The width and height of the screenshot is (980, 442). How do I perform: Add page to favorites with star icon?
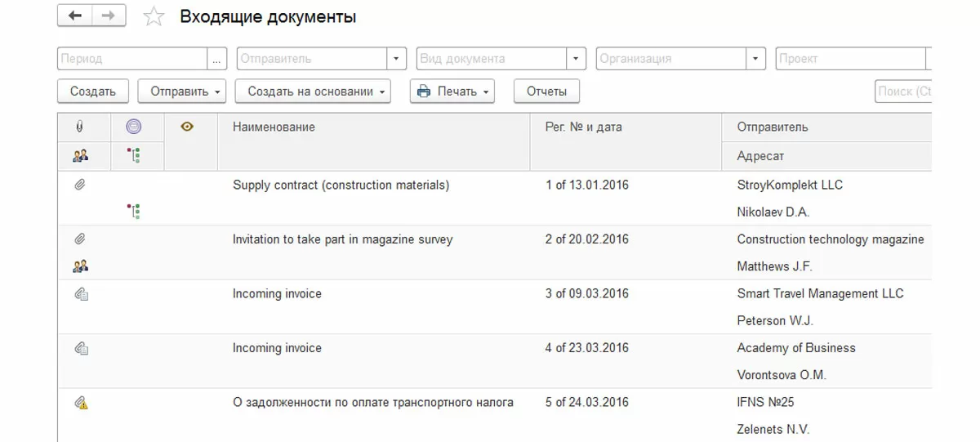click(x=154, y=17)
